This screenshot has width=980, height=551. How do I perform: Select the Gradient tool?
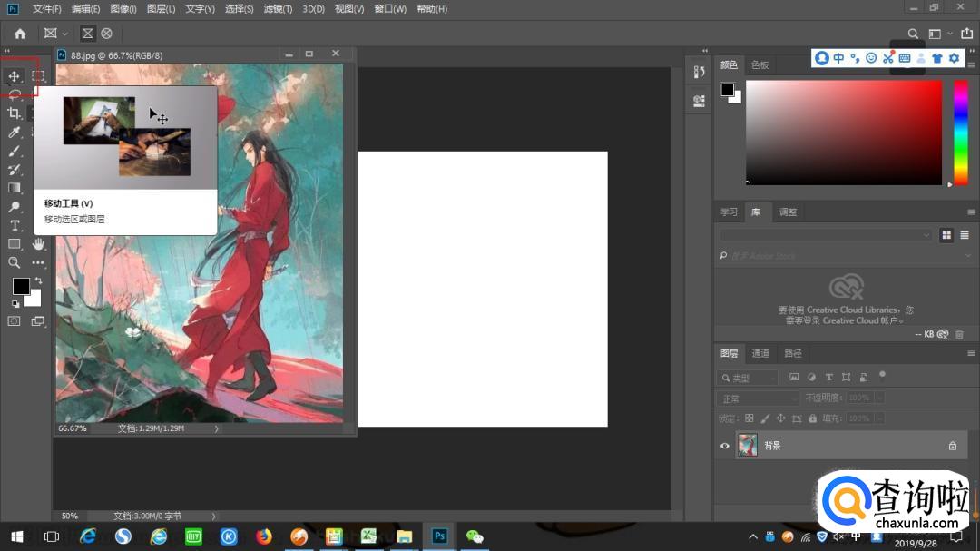click(14, 188)
